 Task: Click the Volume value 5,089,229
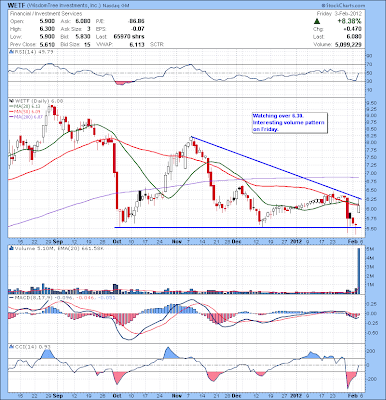[348, 44]
